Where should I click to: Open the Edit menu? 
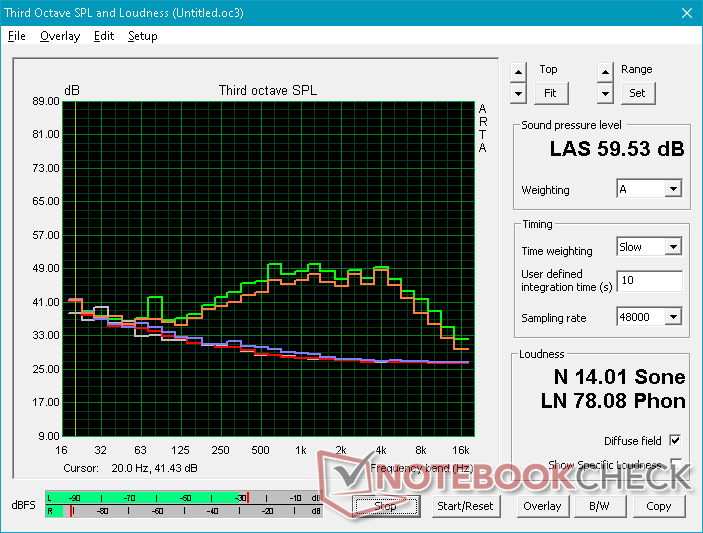tap(104, 36)
